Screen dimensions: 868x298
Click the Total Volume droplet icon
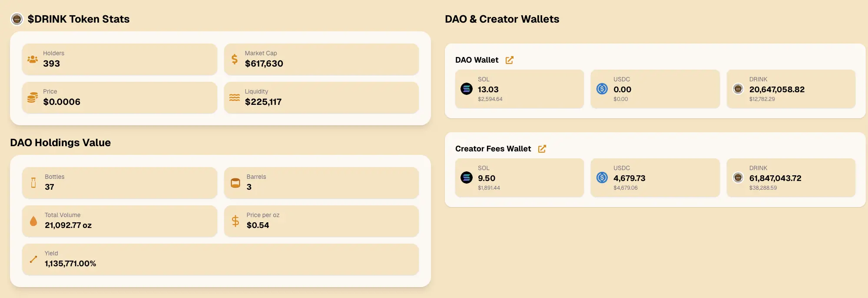pyautogui.click(x=33, y=221)
